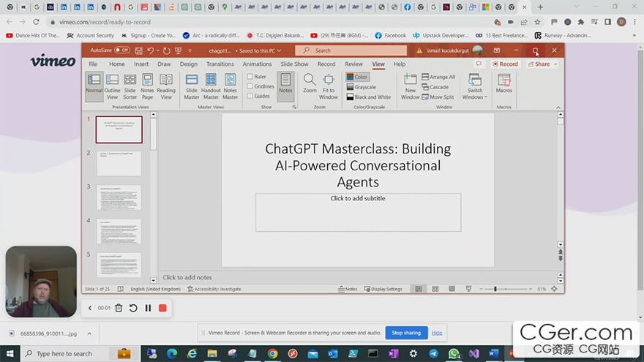Click Accessibility: Investigate in status bar
Image resolution: width=644 pixels, height=362 pixels.
214,289
